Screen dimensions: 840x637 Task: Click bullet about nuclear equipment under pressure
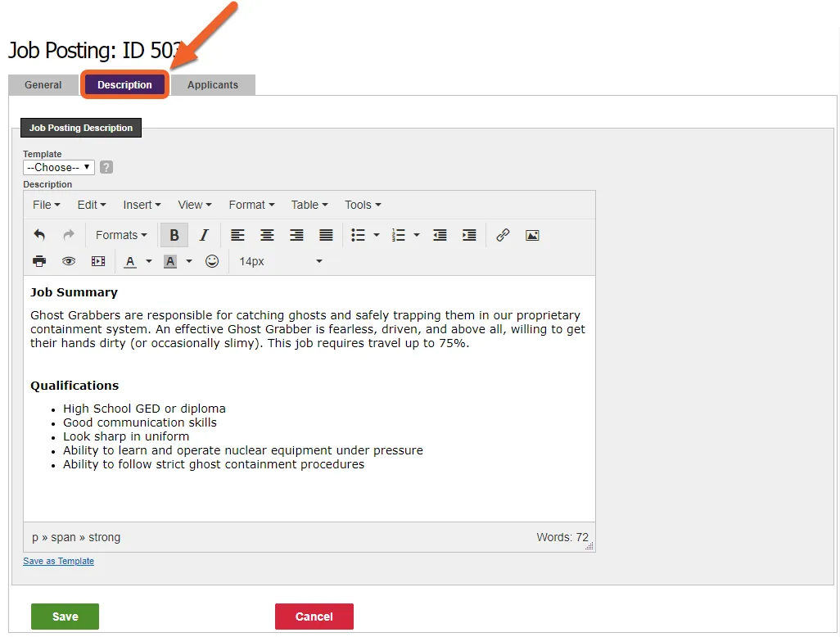point(242,450)
